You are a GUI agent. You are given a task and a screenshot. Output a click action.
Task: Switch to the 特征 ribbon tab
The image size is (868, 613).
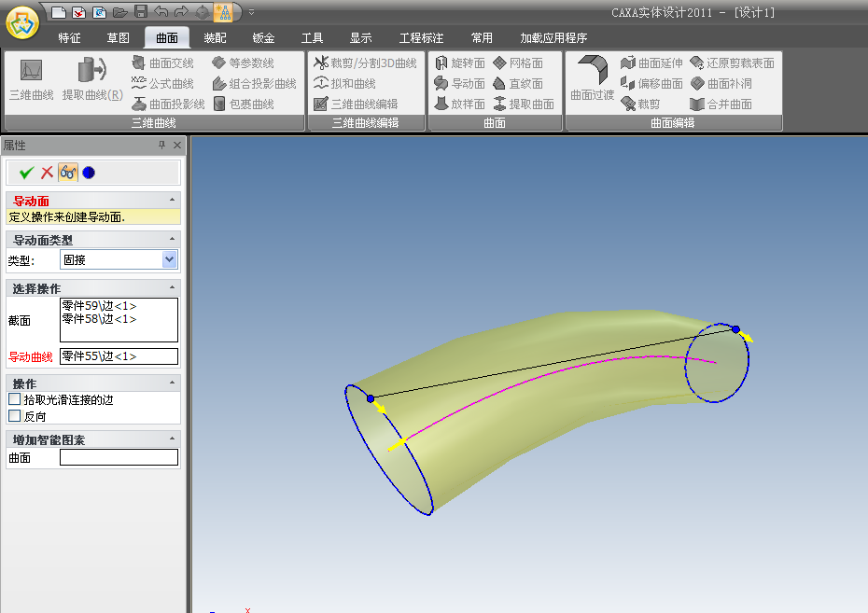pyautogui.click(x=70, y=37)
